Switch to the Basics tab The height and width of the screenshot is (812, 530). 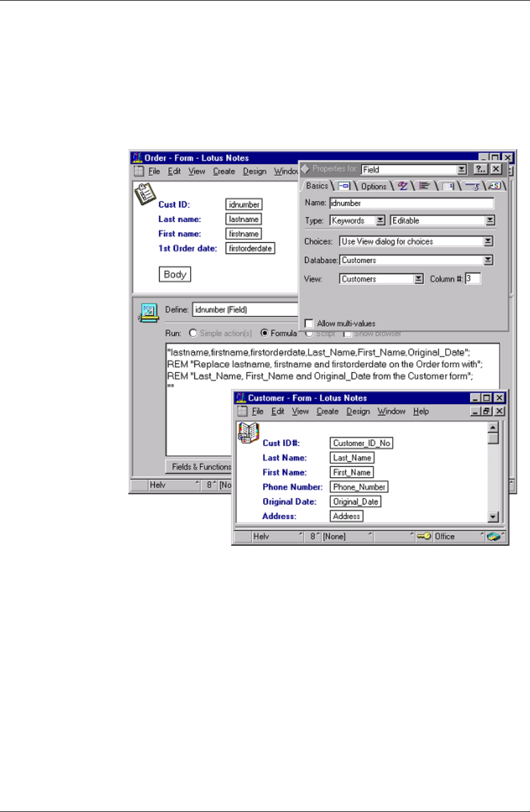coord(317,186)
